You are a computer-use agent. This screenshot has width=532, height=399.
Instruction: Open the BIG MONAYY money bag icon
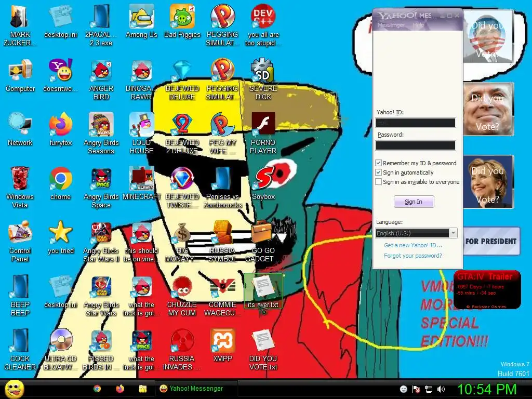point(182,242)
